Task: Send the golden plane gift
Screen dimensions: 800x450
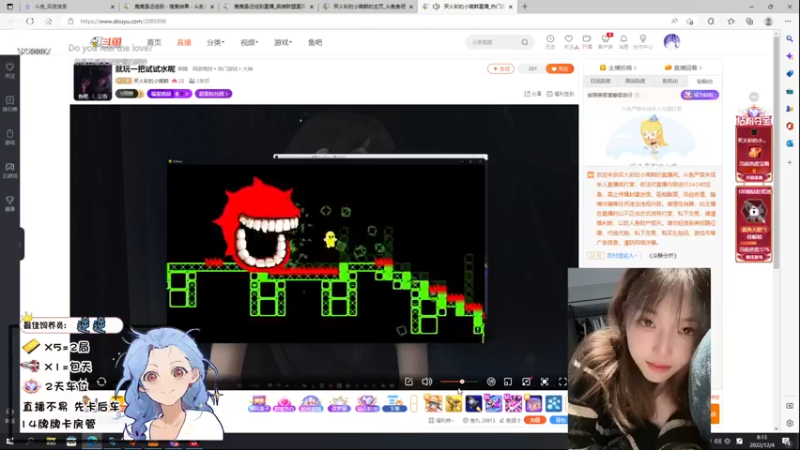Action: (x=453, y=404)
